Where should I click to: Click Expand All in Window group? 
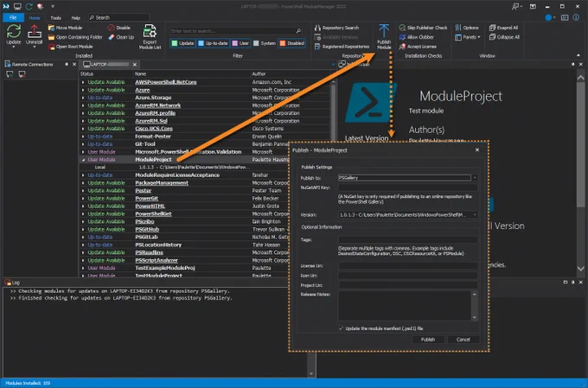click(x=503, y=28)
